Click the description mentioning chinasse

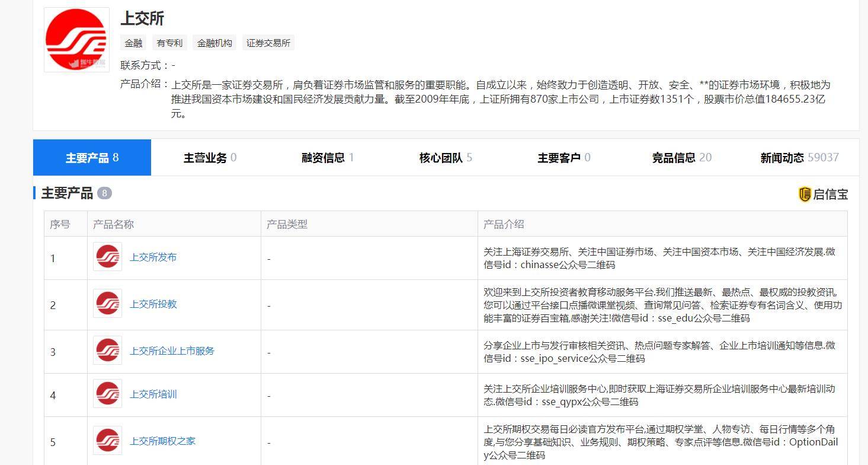pyautogui.click(x=659, y=258)
